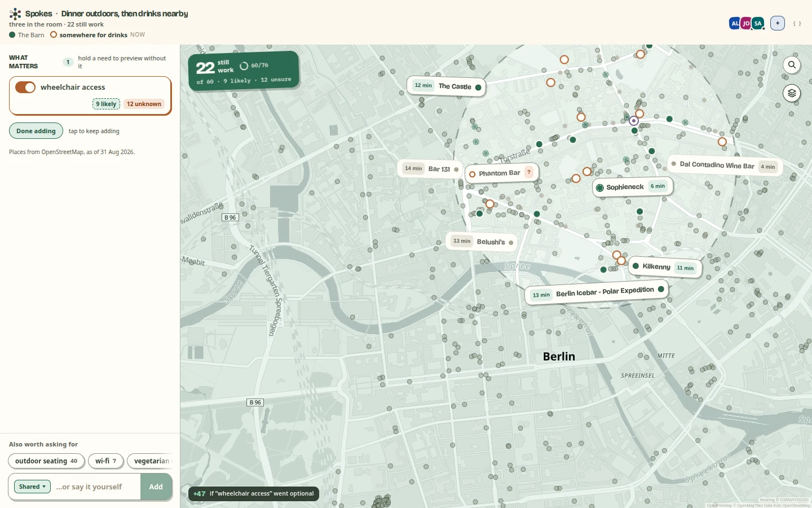
Task: Click the 22 still work summary card
Action: [244, 71]
